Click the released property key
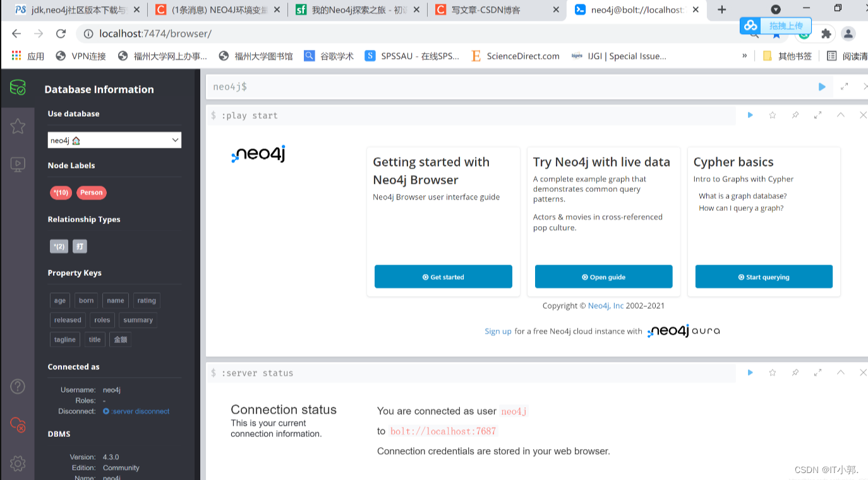868x480 pixels. (x=68, y=320)
